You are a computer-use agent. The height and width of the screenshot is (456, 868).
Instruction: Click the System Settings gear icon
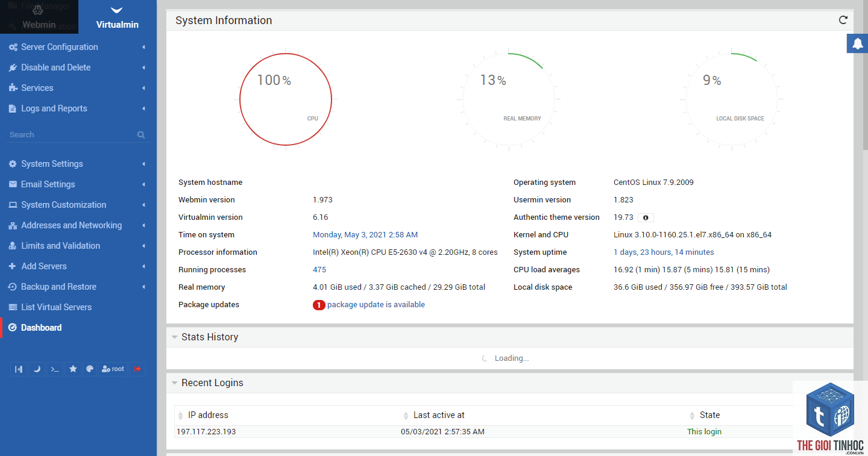point(13,164)
